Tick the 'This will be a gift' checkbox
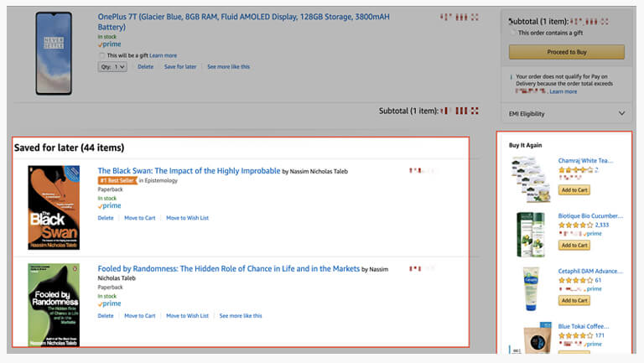This screenshot has height=363, width=644. [102, 55]
